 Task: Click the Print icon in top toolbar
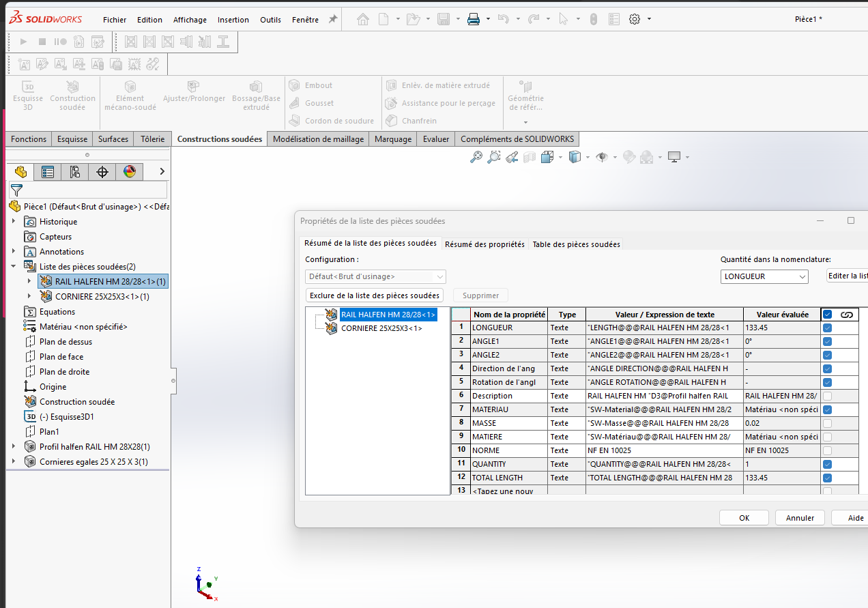(473, 20)
